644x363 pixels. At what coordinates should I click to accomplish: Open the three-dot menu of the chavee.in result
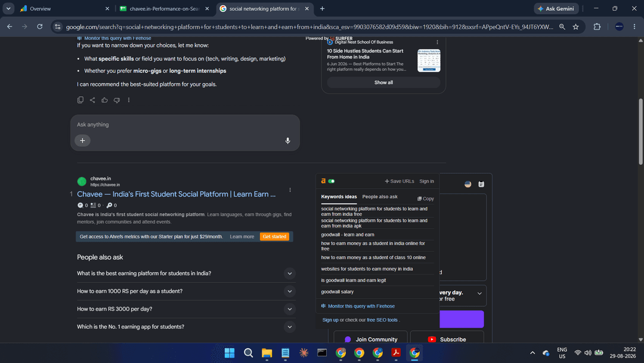(290, 190)
